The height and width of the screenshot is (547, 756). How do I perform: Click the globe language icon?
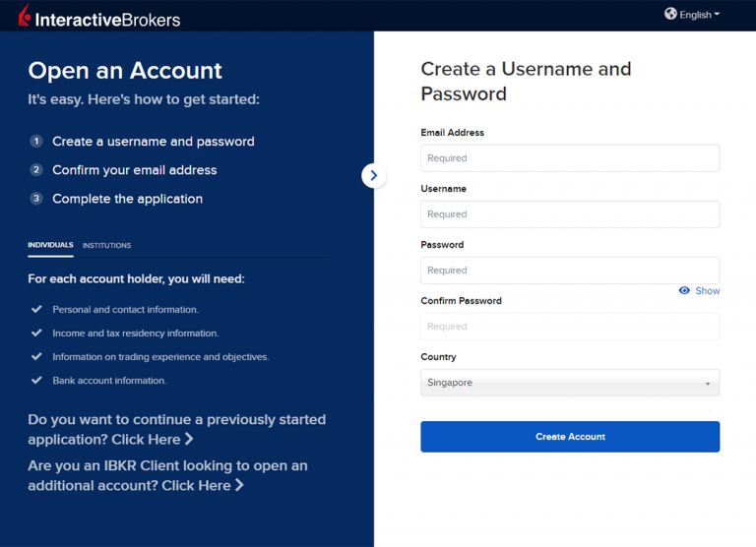point(670,14)
